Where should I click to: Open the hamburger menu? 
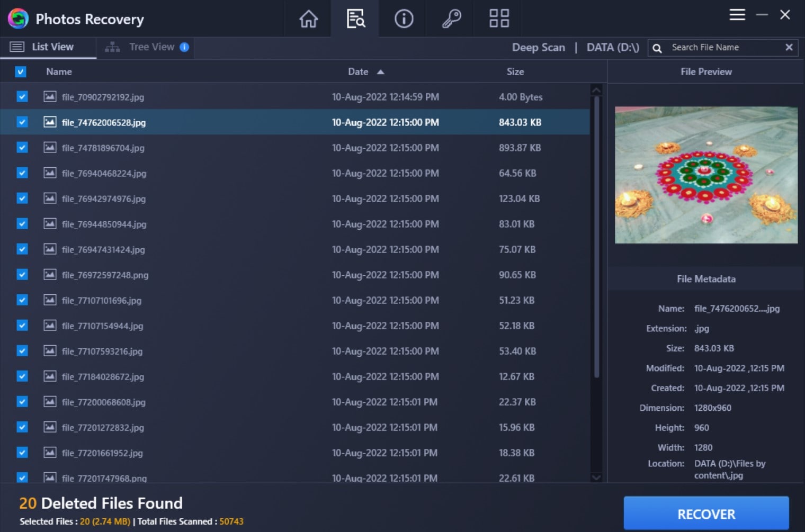(737, 15)
